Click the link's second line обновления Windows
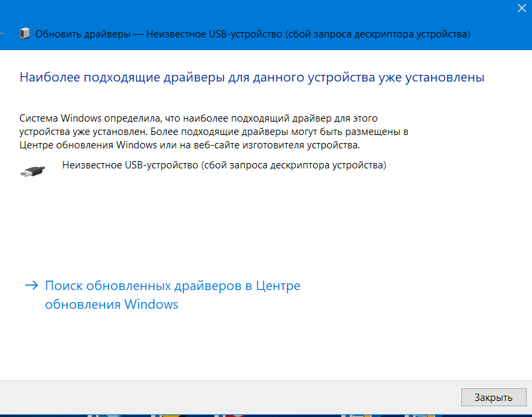Viewport: 532px width, 417px height. (111, 305)
